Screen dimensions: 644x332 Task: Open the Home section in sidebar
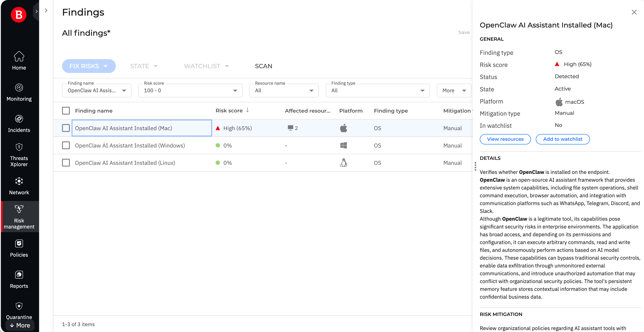(19, 60)
